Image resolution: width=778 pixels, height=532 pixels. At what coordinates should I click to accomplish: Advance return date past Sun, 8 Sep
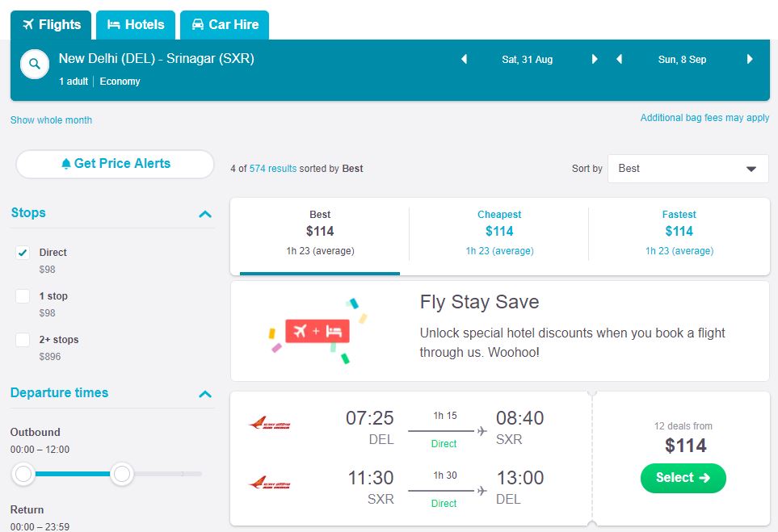coord(750,59)
